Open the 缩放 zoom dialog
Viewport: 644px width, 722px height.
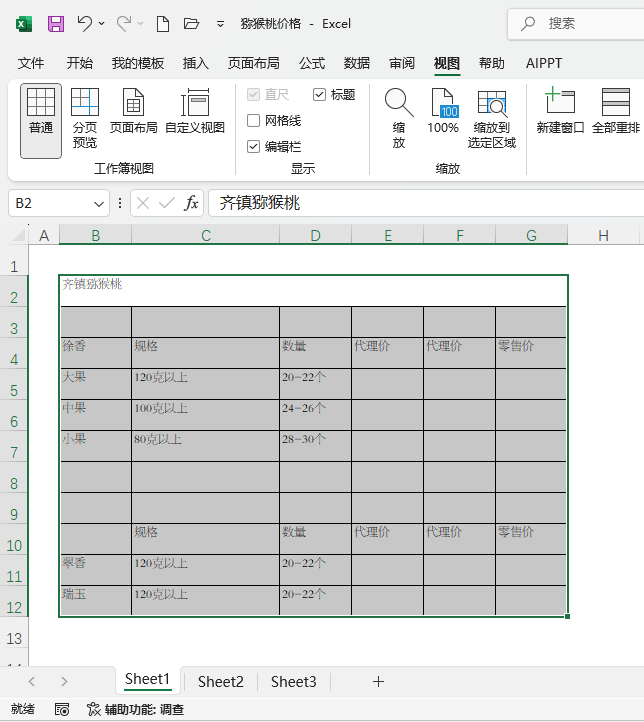point(399,118)
